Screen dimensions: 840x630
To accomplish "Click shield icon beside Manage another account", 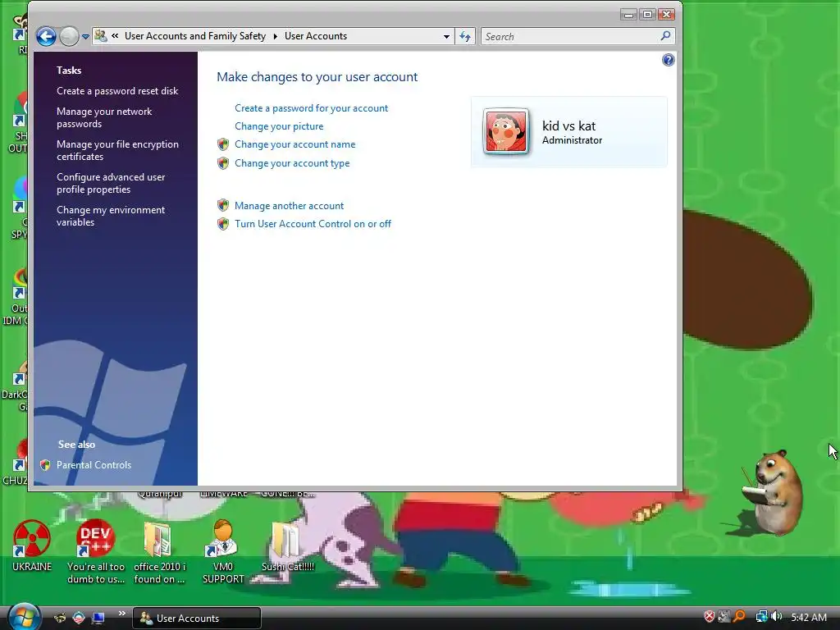I will point(223,206).
